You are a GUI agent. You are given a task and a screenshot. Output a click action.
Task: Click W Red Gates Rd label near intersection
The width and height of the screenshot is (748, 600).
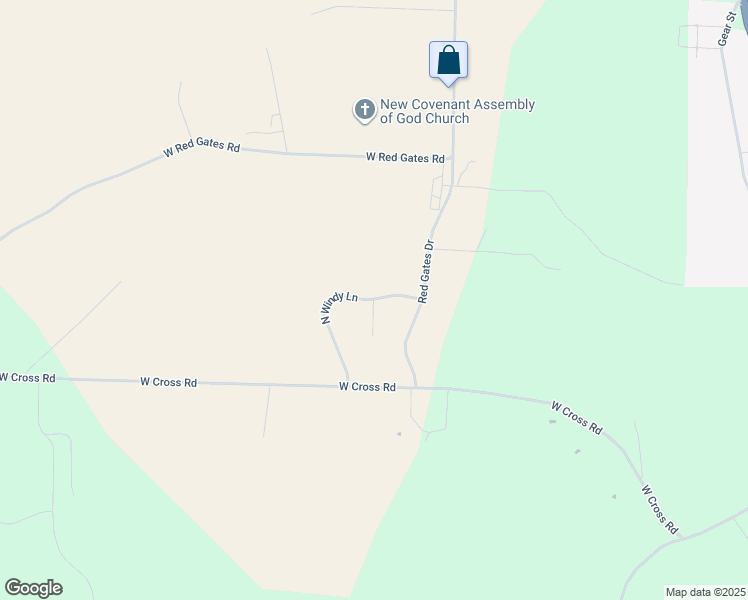click(405, 157)
